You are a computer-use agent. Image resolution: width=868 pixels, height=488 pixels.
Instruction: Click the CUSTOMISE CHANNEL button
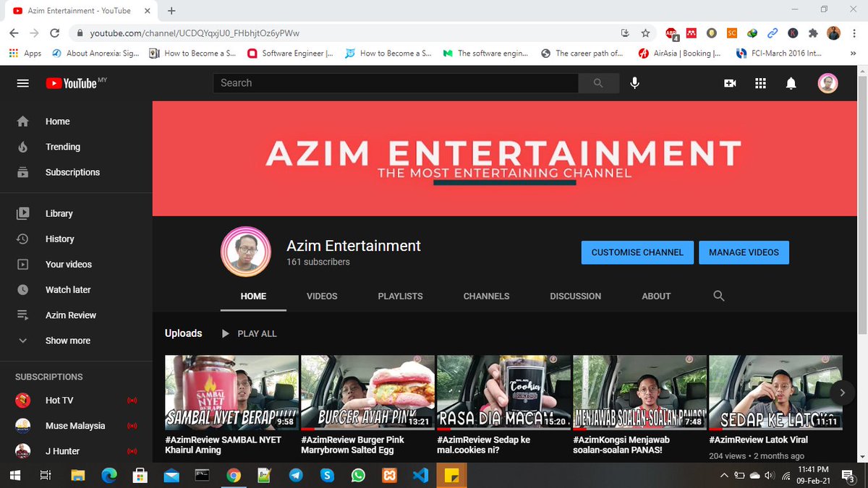[x=637, y=252]
